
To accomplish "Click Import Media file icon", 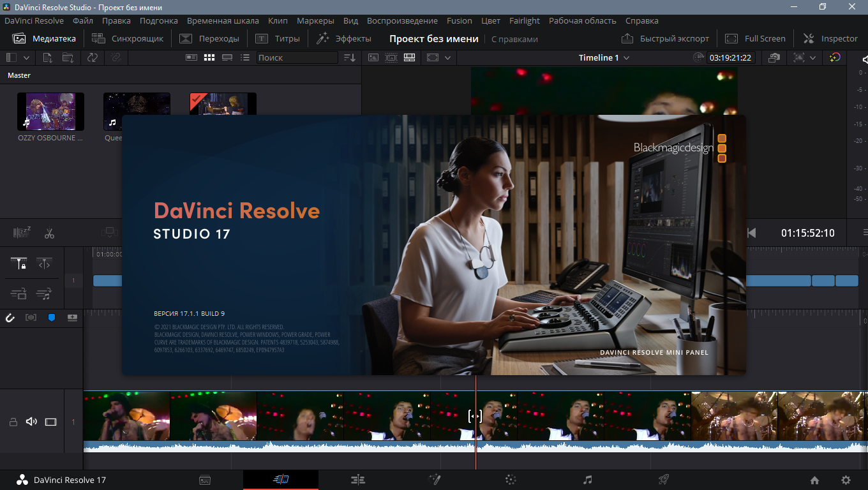I will click(48, 57).
